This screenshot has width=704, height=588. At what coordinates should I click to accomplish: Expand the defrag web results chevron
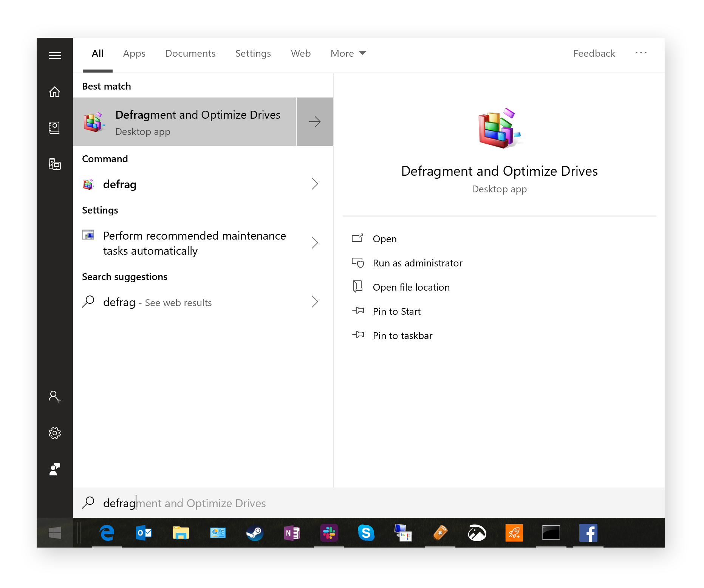[315, 302]
